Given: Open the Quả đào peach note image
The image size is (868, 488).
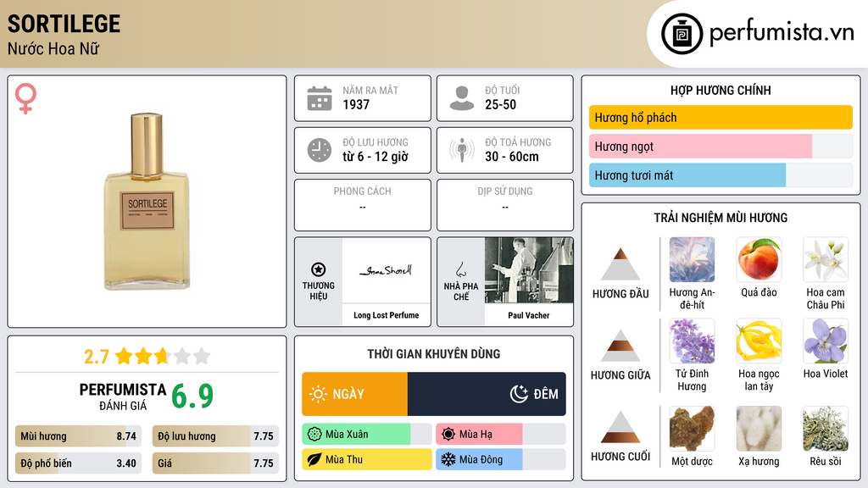Looking at the screenshot, I should pyautogui.click(x=759, y=260).
